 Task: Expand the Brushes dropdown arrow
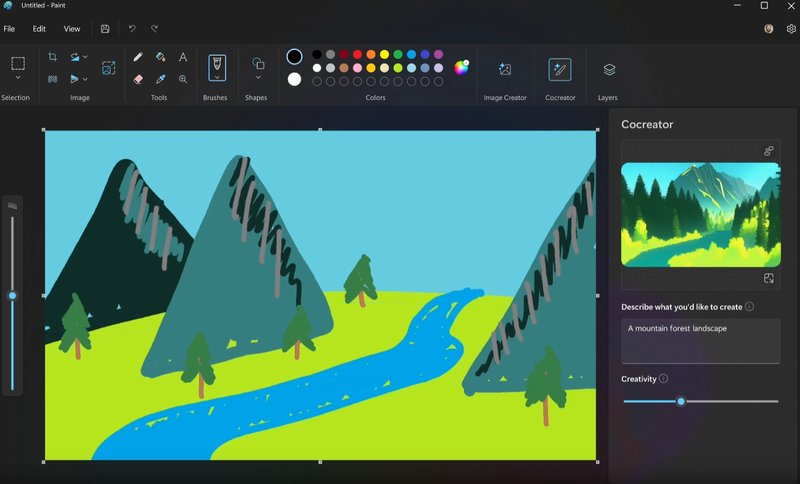point(217,77)
